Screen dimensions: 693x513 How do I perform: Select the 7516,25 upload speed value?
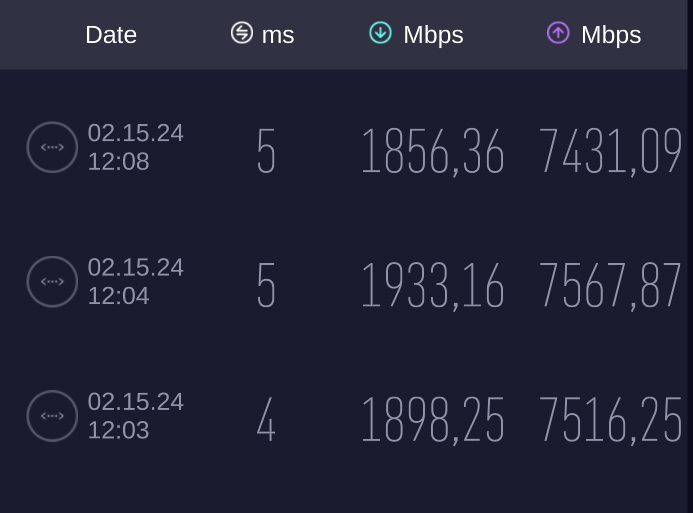pyautogui.click(x=610, y=420)
